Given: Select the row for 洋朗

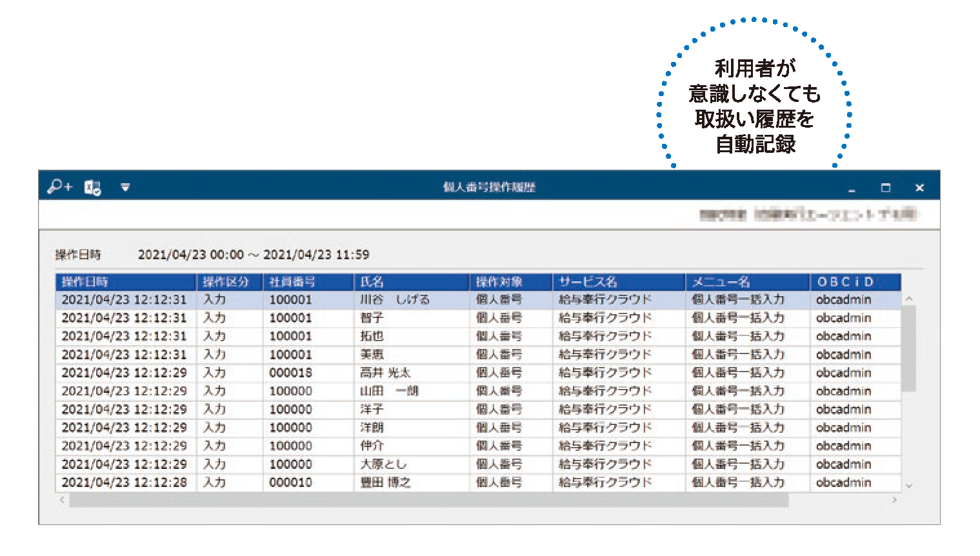Looking at the screenshot, I should [478, 428].
